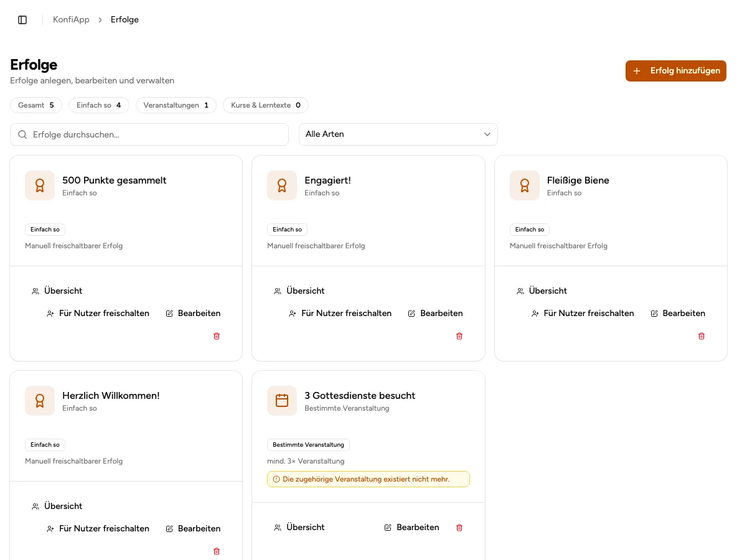The width and height of the screenshot is (737, 560).
Task: Filter by the 'Gesamt 5' chip
Action: pos(35,105)
